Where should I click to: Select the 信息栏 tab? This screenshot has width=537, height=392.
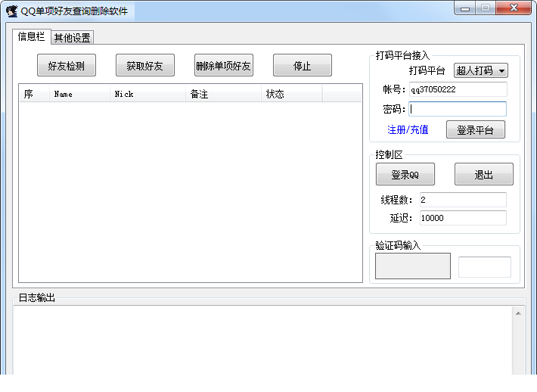point(32,36)
